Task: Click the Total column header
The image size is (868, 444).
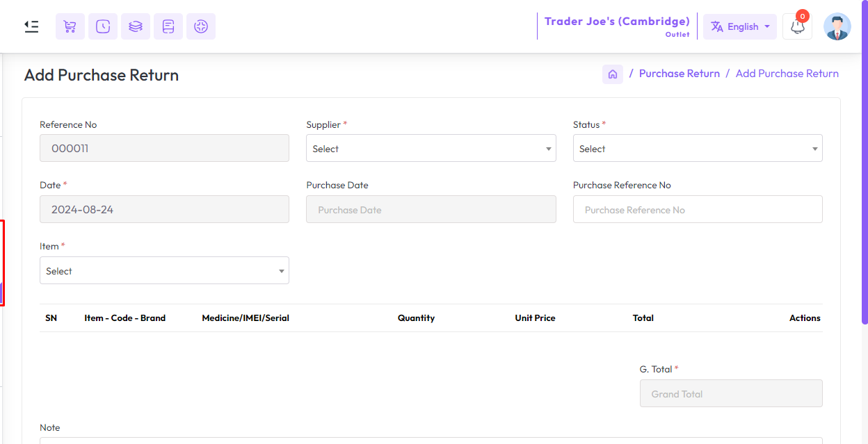Action: click(x=643, y=318)
